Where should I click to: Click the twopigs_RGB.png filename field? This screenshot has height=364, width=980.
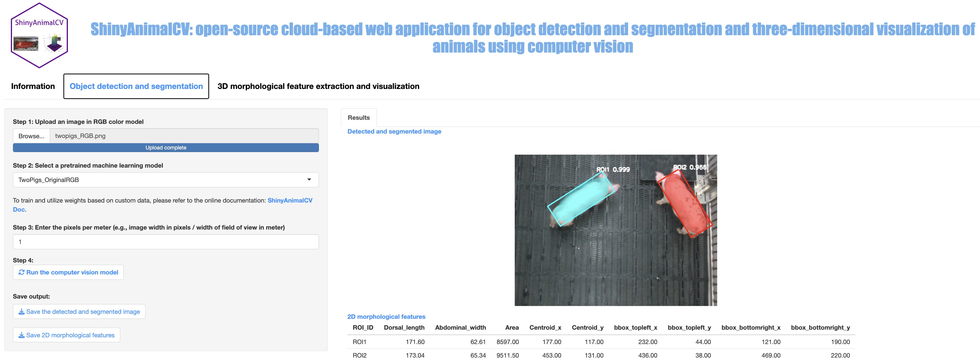(184, 136)
